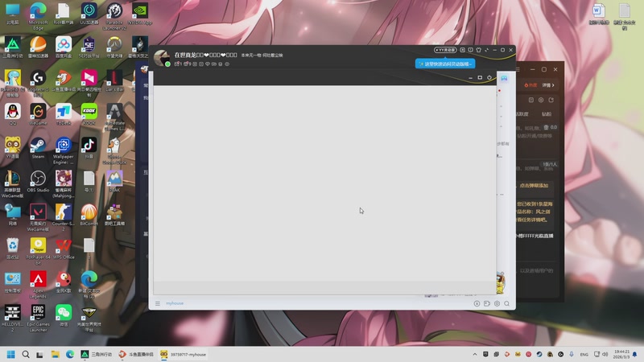The width and height of the screenshot is (644, 362).
Task: Open the Windows Start button
Action: [11, 354]
